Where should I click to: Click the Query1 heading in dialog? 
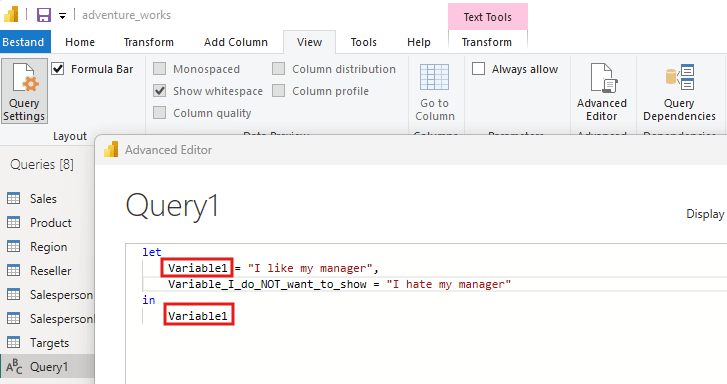click(x=172, y=206)
